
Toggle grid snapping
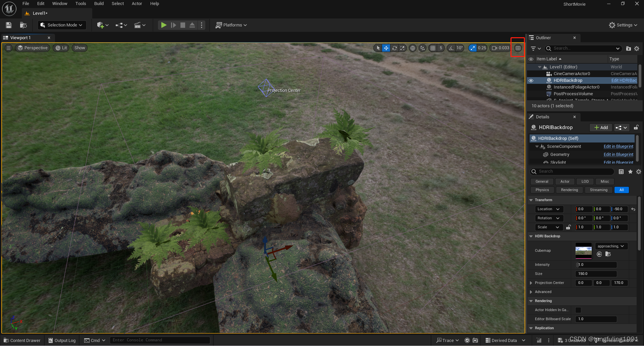click(x=433, y=48)
